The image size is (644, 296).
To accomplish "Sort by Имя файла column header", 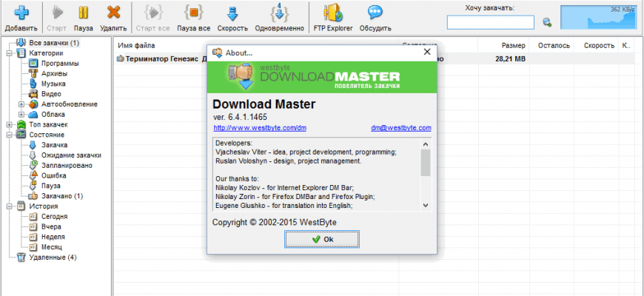I will click(x=136, y=46).
